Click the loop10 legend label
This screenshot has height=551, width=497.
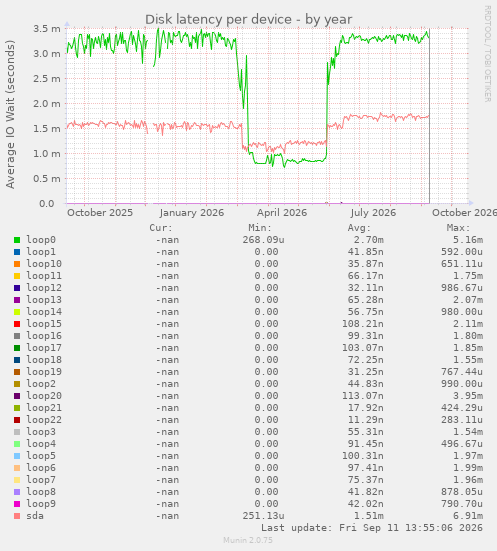tap(44, 264)
